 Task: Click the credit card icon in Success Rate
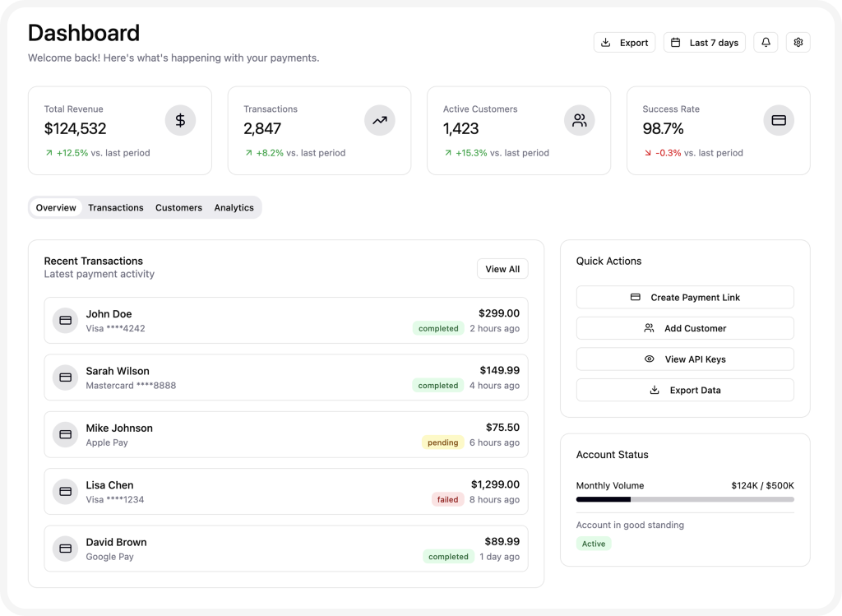[779, 121]
